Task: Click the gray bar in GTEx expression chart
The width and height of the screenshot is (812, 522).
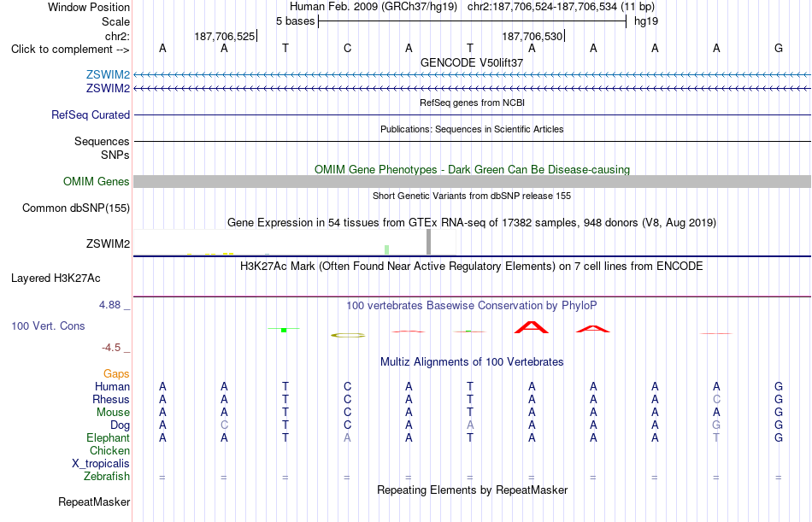Action: pyautogui.click(x=428, y=242)
